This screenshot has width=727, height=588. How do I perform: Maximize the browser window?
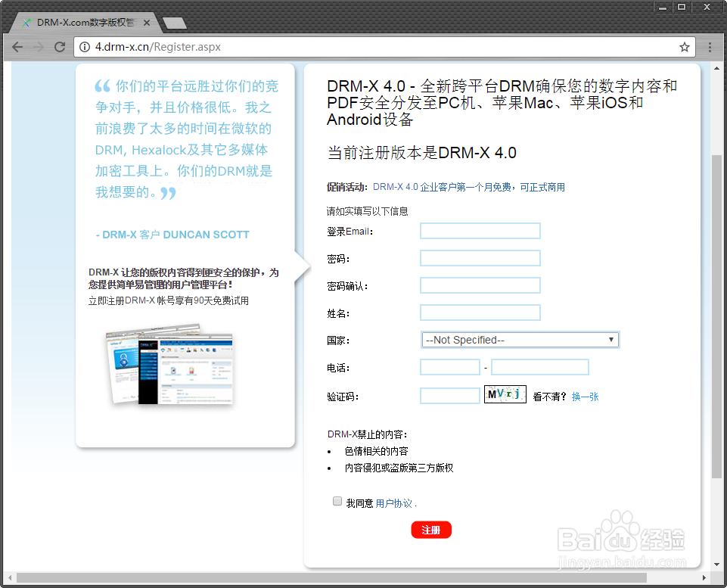coord(682,7)
